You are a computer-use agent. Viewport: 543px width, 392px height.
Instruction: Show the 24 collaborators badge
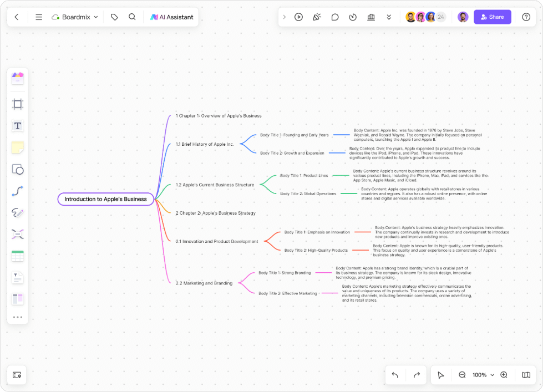click(x=441, y=17)
